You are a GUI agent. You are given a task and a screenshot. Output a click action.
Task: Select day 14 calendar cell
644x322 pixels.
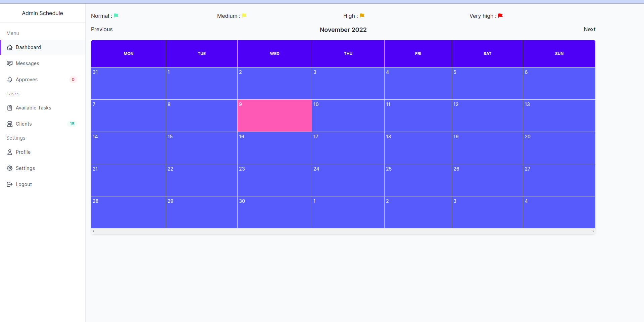click(x=129, y=148)
